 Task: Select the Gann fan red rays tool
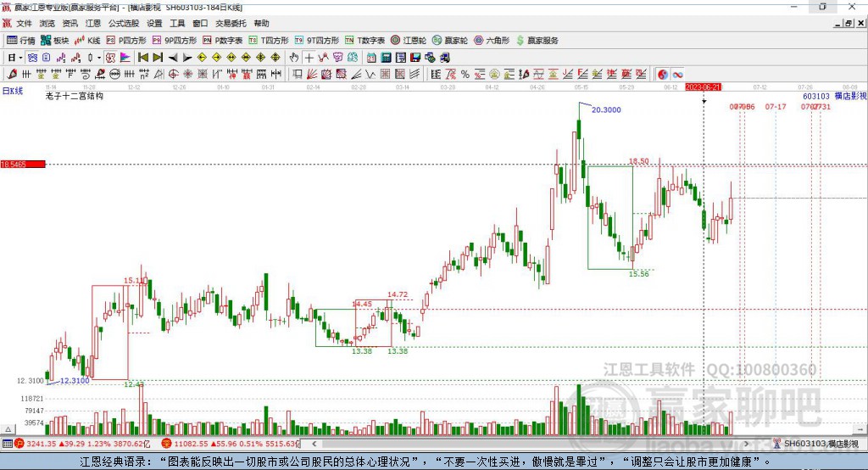pos(311,75)
